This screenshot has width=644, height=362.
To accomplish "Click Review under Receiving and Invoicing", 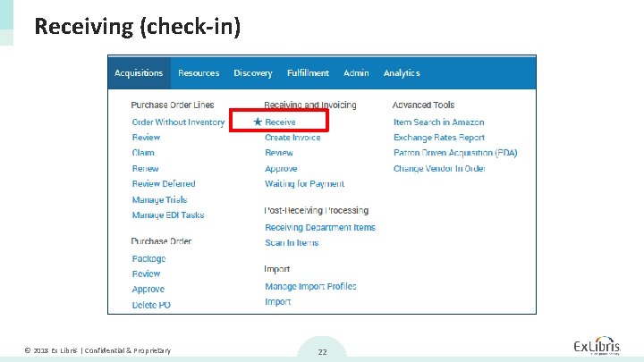I will (279, 153).
